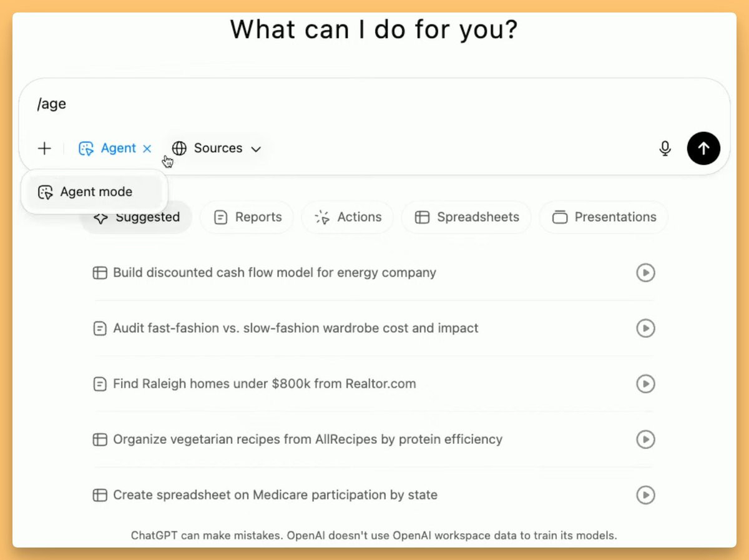The width and height of the screenshot is (749, 560).
Task: Play the fast-fashion audit suggestion
Action: click(x=645, y=328)
